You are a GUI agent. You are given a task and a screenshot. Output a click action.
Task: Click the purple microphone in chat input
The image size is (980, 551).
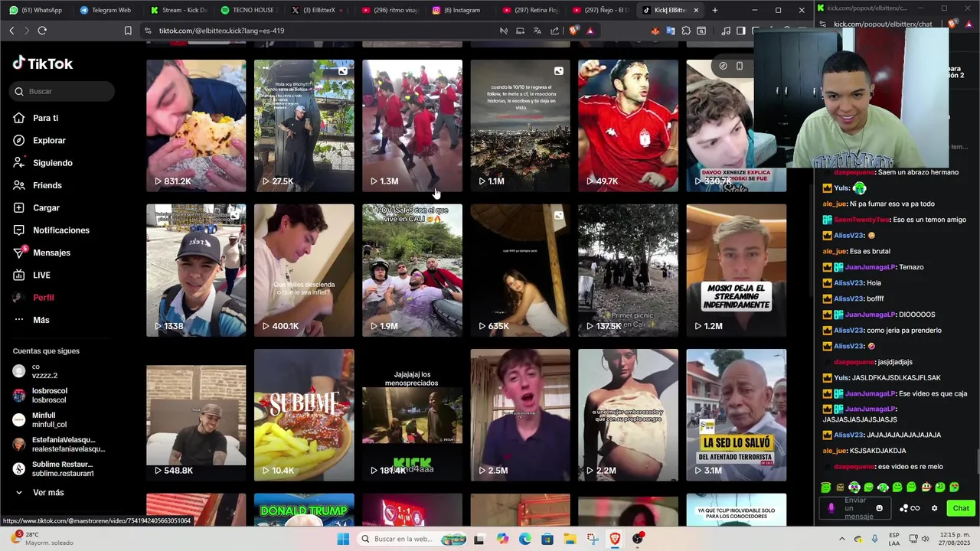click(831, 508)
